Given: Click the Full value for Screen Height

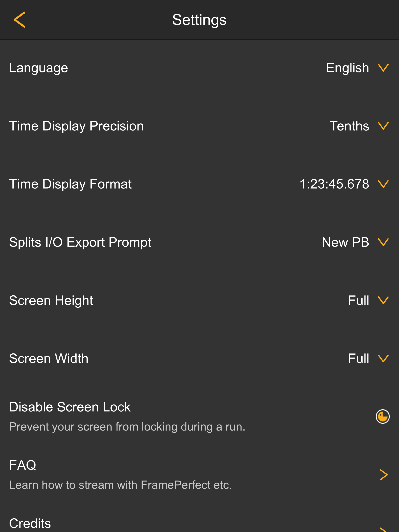Looking at the screenshot, I should tap(358, 300).
